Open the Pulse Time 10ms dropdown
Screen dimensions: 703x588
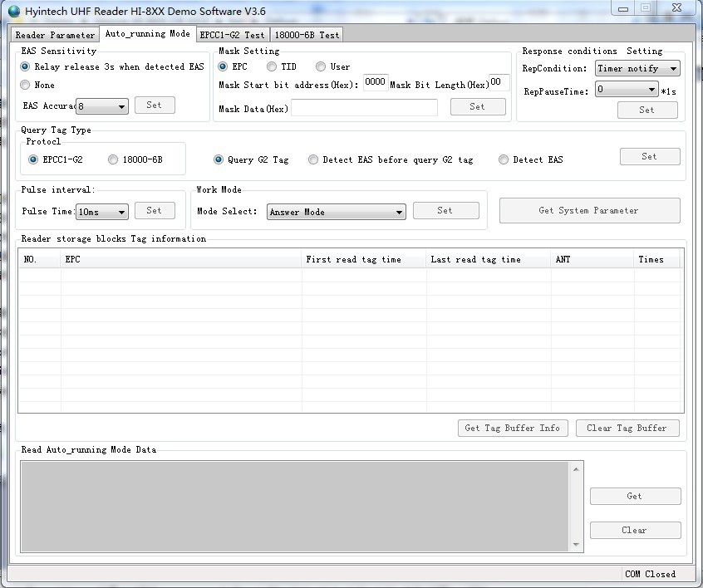click(102, 212)
